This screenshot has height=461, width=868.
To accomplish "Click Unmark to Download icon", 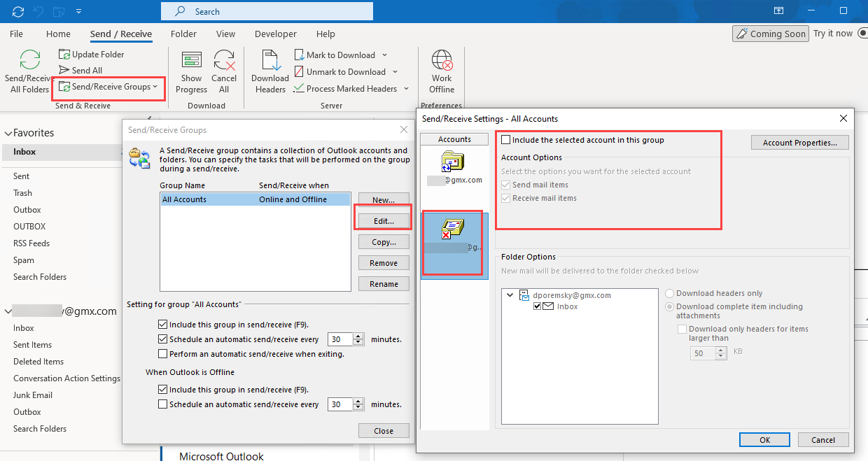I will point(299,71).
